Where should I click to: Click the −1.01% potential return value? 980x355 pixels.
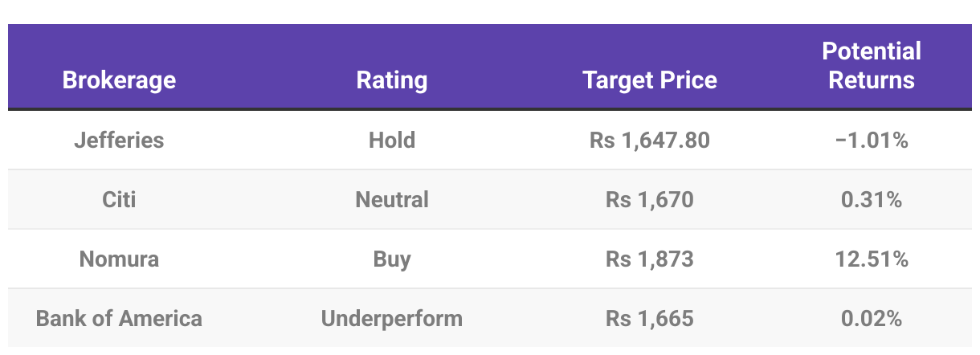tap(872, 140)
